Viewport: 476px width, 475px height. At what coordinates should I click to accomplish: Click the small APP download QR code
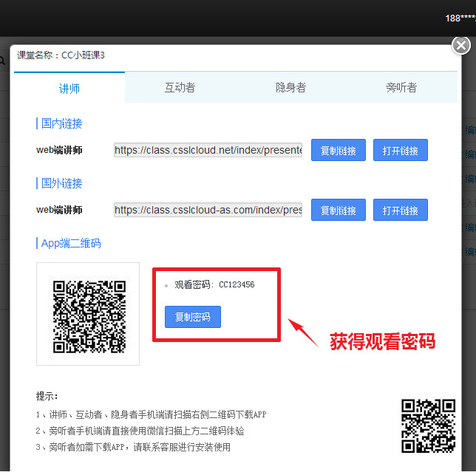pos(428,425)
